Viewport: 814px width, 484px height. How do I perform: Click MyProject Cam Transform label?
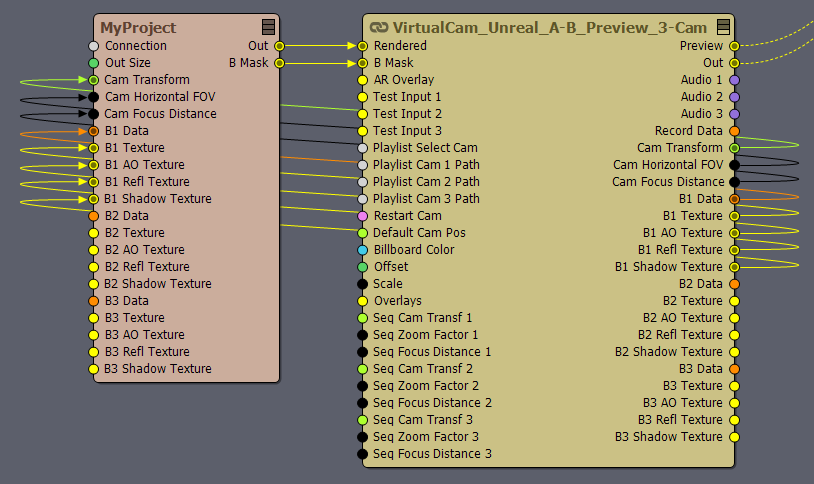coord(147,80)
